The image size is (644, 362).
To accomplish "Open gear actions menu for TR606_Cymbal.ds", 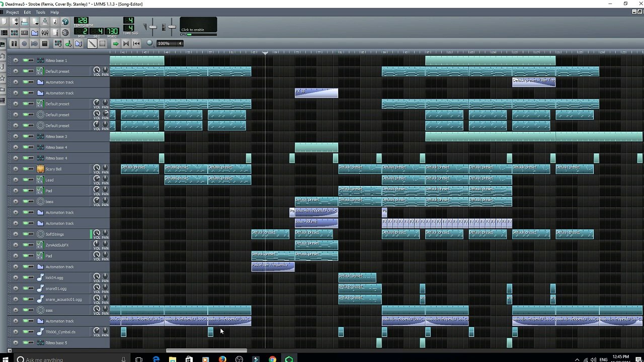I will (16, 332).
